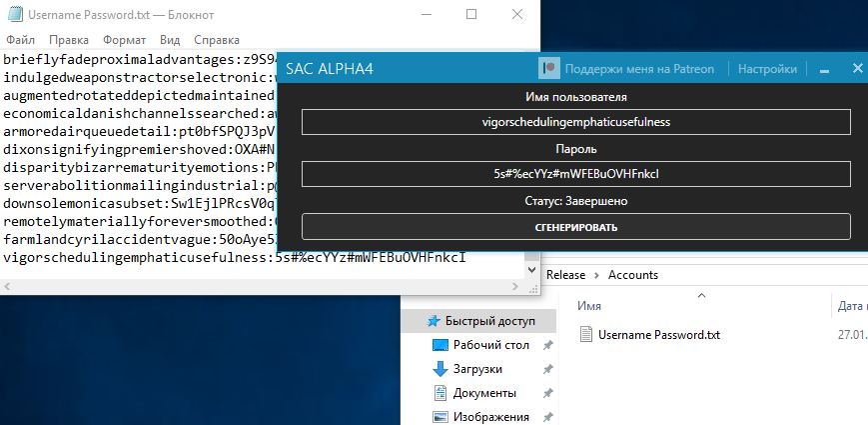868x425 pixels.
Task: Click the SAC ALPHA4 title text
Action: coord(330,69)
